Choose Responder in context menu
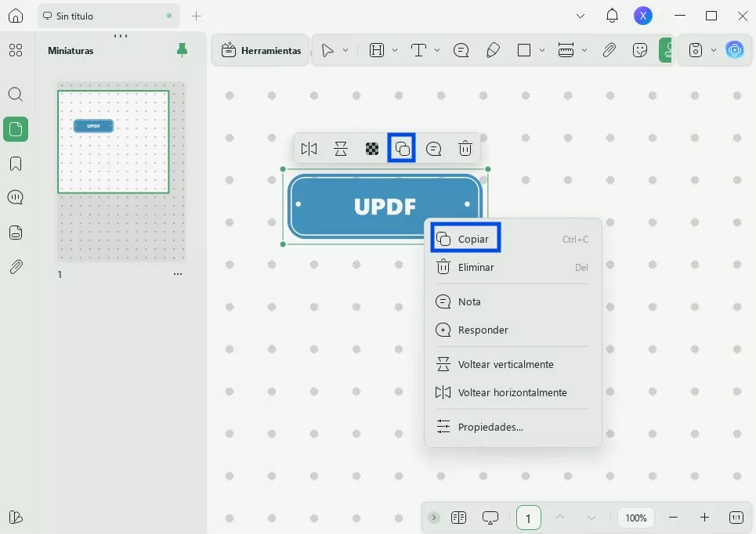 tap(512, 330)
